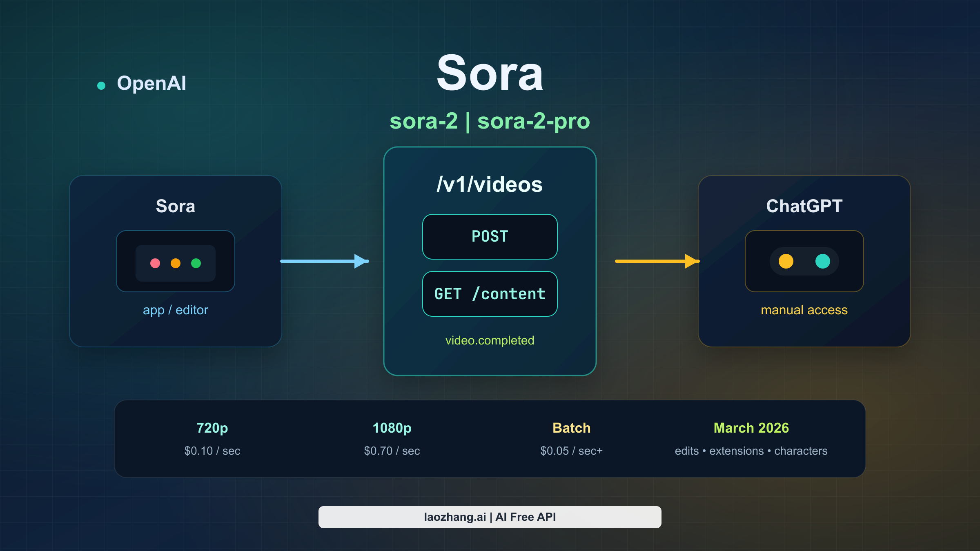Click the laozhang.ai | AI Free API link
This screenshot has width=980, height=551.
pos(490,517)
